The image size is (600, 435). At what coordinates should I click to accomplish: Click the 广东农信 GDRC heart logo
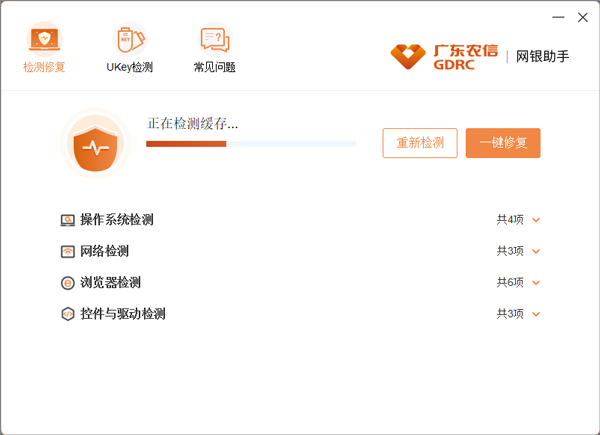408,57
